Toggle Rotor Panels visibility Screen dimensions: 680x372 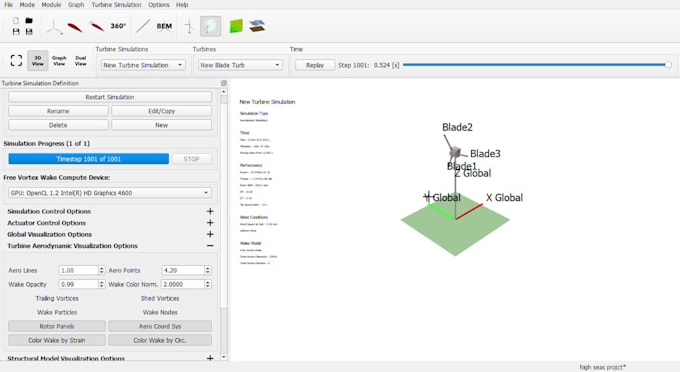pos(57,326)
